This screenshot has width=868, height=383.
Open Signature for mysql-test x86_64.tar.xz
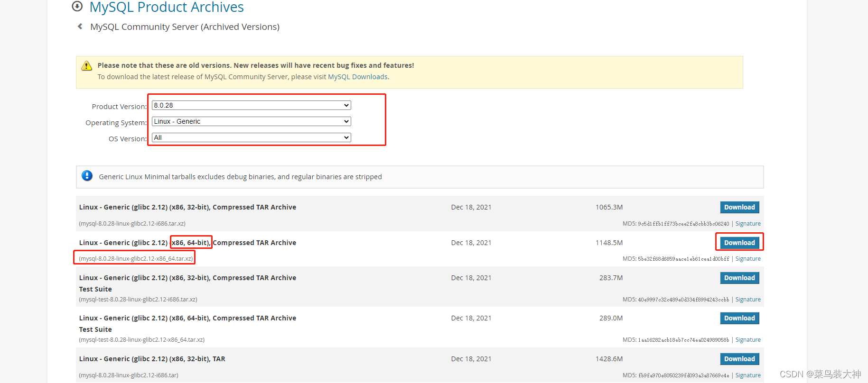tap(748, 340)
